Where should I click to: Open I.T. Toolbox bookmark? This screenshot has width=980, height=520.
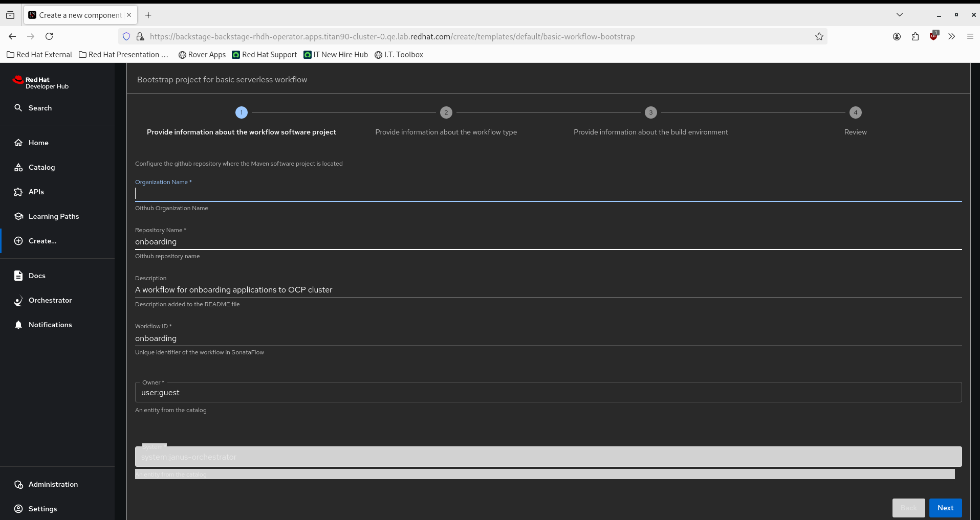(399, 55)
